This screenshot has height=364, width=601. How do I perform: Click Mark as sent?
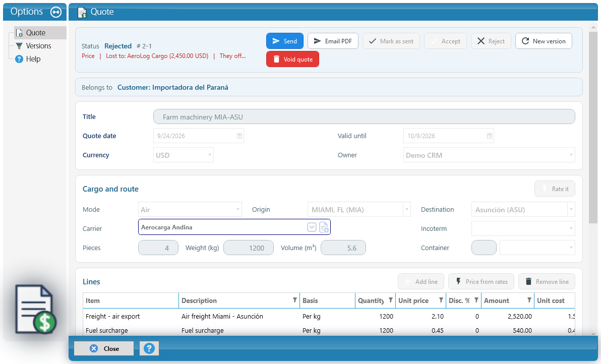click(x=391, y=41)
